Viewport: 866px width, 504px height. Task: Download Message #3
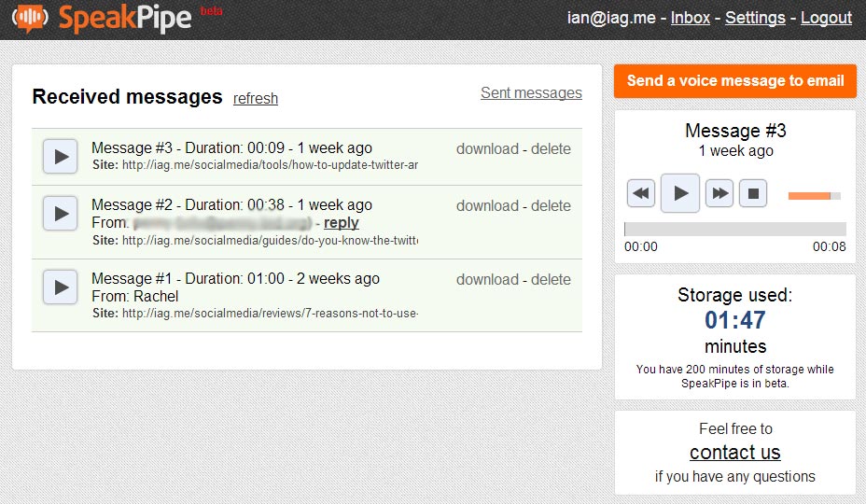click(487, 149)
